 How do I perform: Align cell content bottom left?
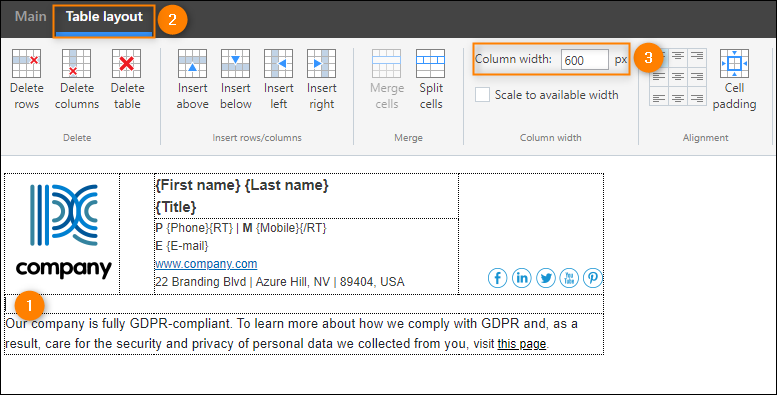tap(659, 96)
